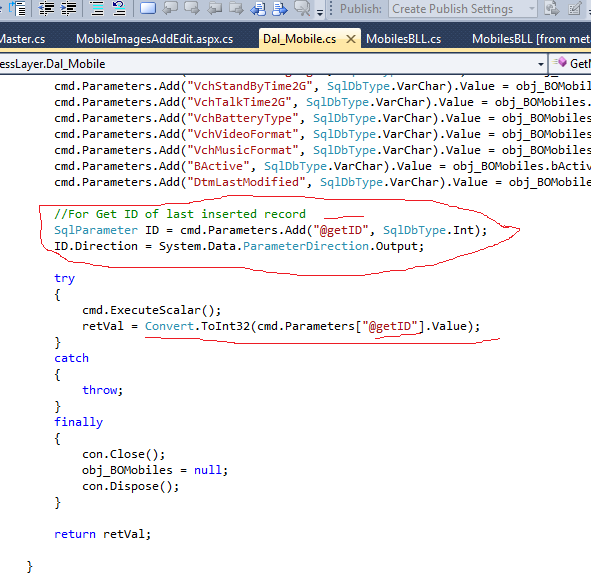Click the try keyword
Viewport: 591px width, 573px height.
(64, 279)
